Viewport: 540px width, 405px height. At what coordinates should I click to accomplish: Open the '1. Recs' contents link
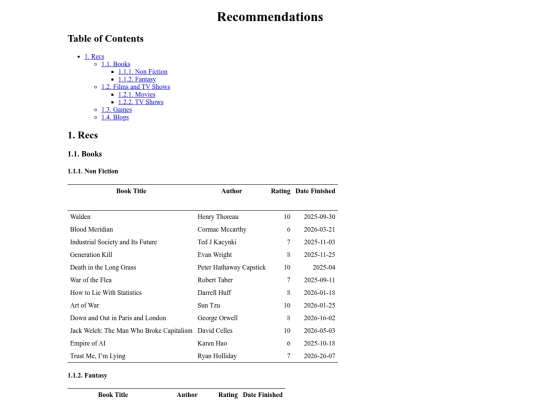(x=94, y=56)
